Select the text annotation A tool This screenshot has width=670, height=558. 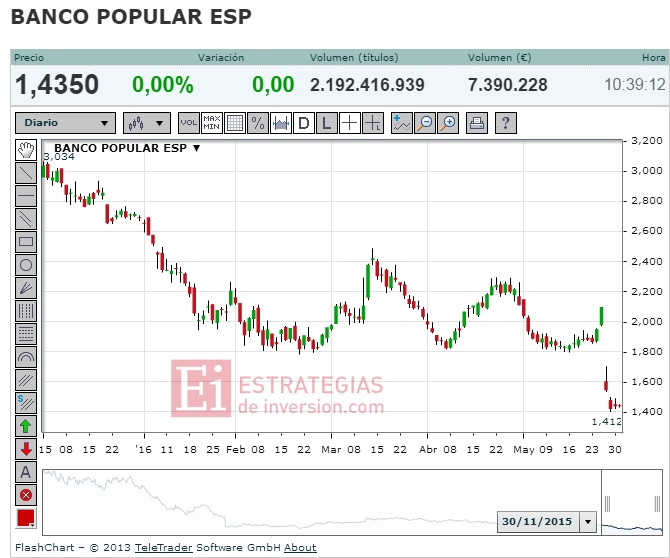pyautogui.click(x=26, y=472)
